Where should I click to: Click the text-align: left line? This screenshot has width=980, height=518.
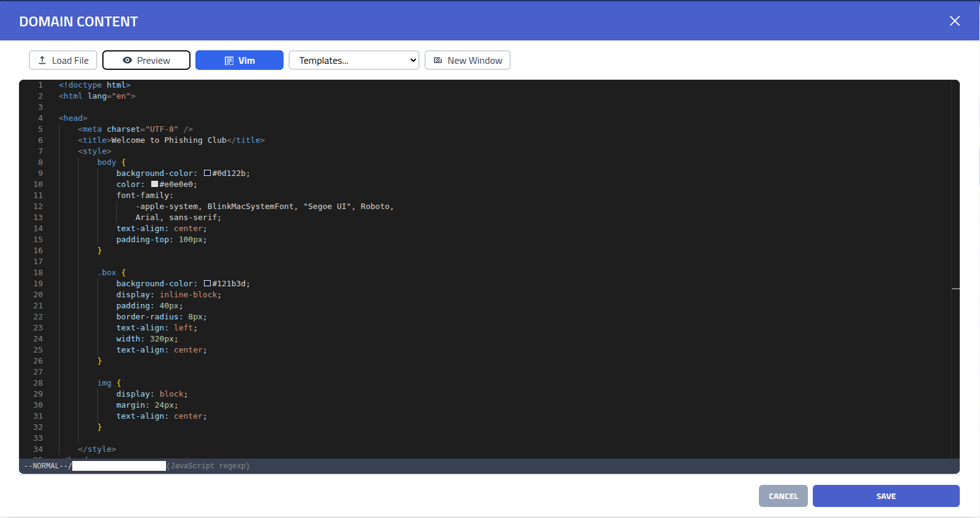[x=157, y=328]
